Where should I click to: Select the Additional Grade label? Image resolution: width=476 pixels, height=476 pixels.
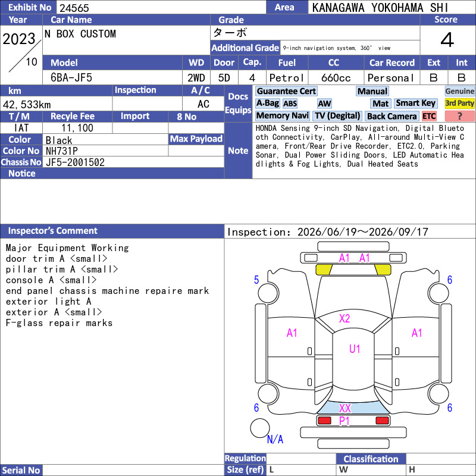245,48
